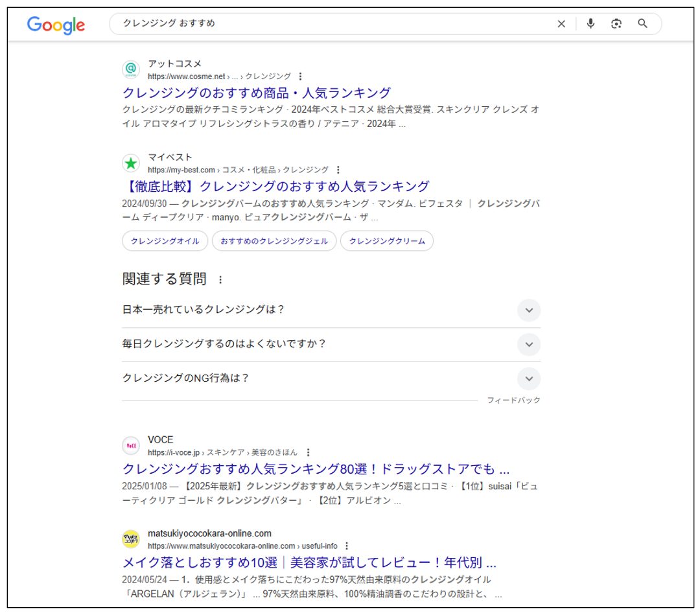Start voice search with microphone icon
This screenshot has height=613, width=700.
(590, 24)
